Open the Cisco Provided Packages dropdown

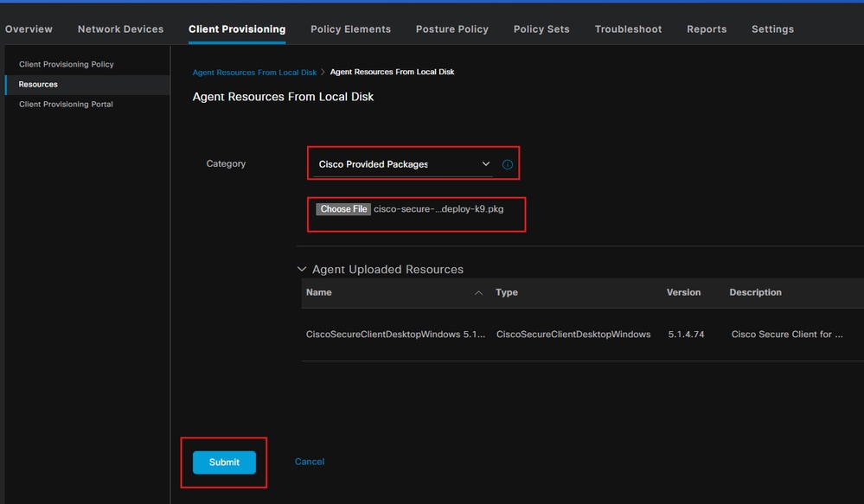click(403, 164)
